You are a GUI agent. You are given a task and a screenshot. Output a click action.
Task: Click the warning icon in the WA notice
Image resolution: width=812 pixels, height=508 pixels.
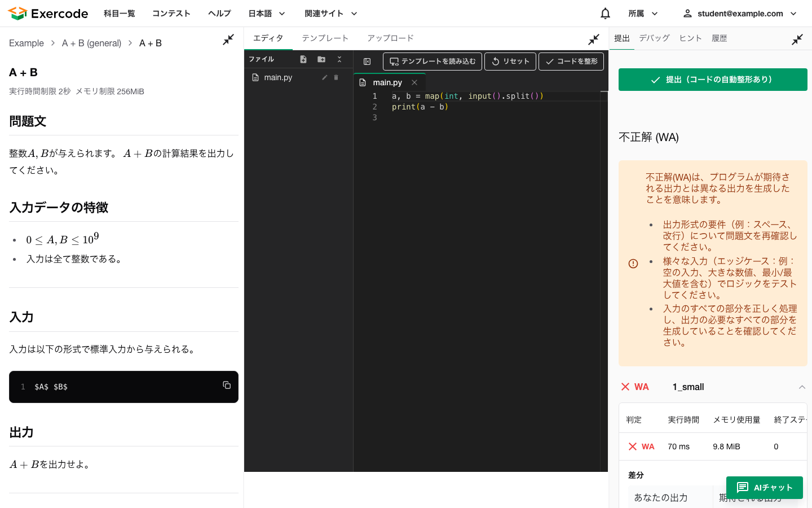coord(633,264)
